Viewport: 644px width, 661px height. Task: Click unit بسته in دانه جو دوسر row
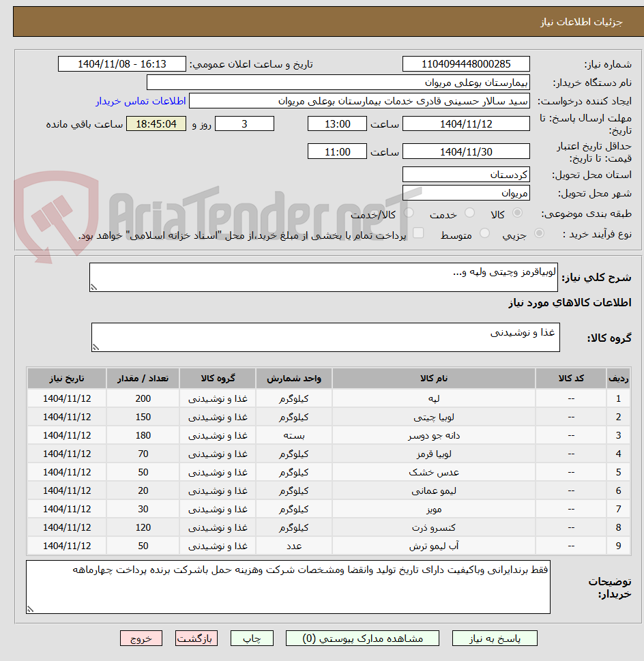[294, 435]
